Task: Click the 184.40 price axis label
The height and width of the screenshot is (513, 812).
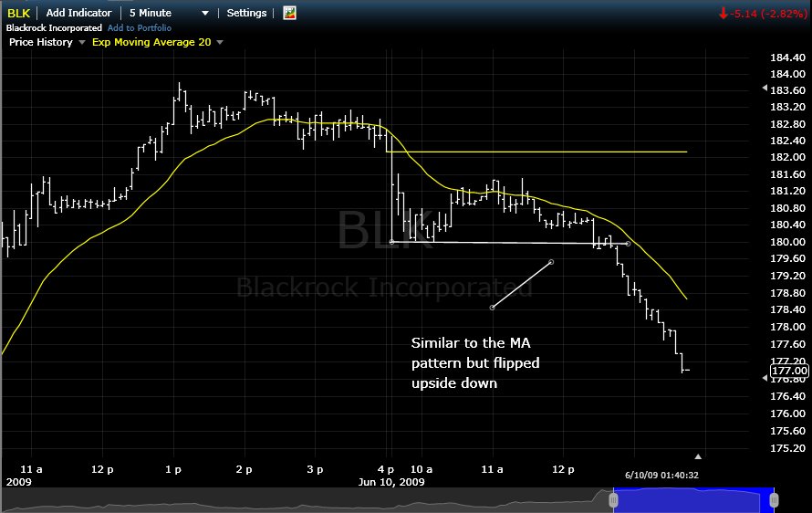Action: [787, 58]
